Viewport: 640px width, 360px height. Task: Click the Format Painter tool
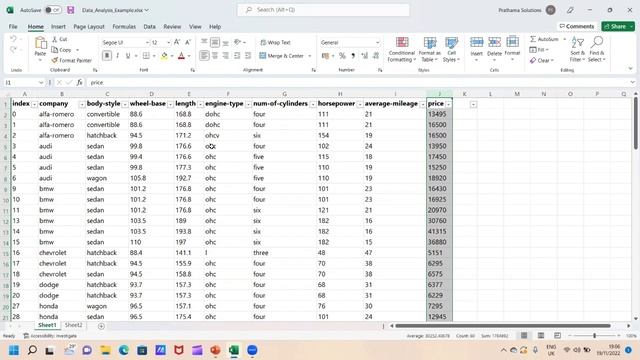click(71, 60)
